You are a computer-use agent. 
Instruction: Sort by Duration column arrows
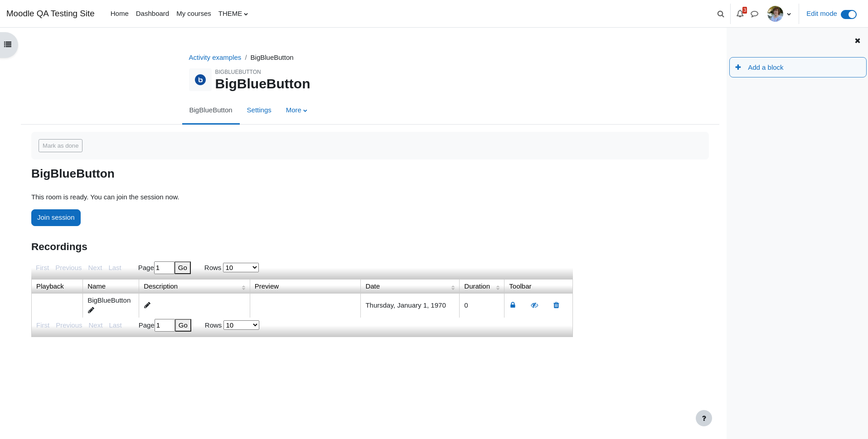tap(498, 288)
